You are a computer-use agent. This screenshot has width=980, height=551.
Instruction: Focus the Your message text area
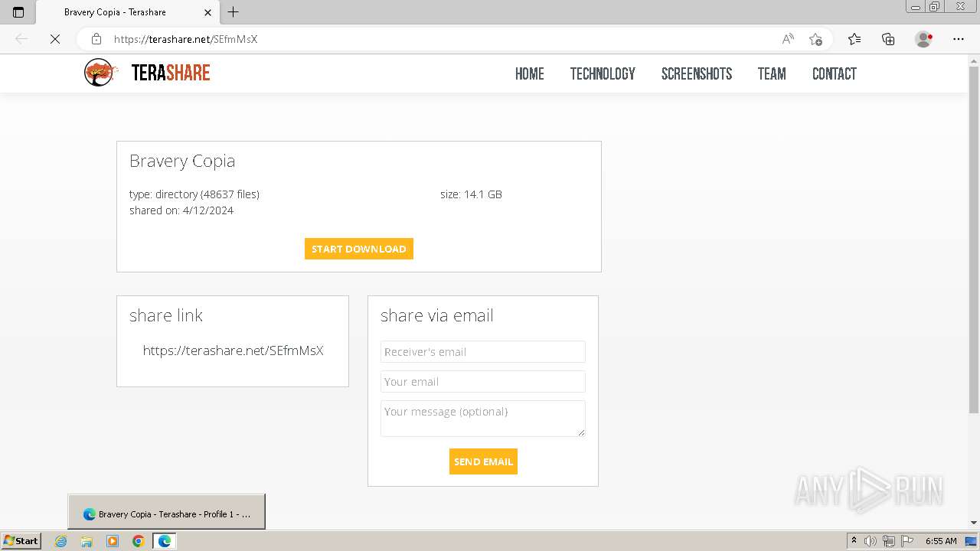(x=483, y=419)
